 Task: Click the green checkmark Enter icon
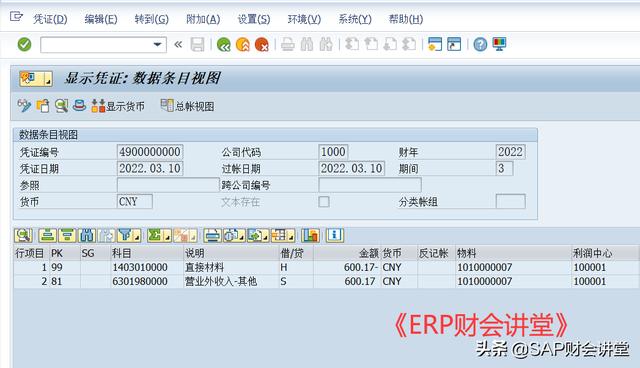24,44
